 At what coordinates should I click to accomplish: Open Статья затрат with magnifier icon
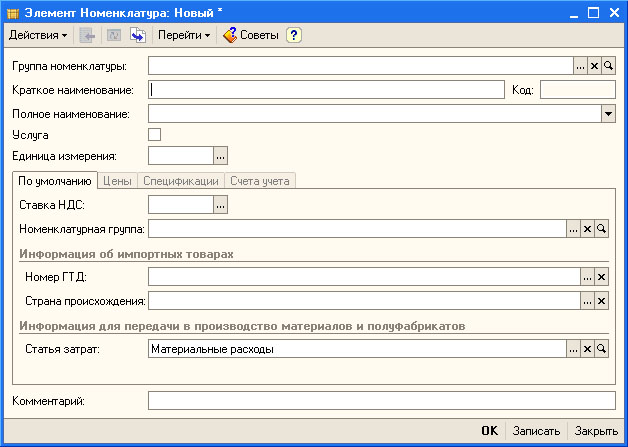coord(601,349)
